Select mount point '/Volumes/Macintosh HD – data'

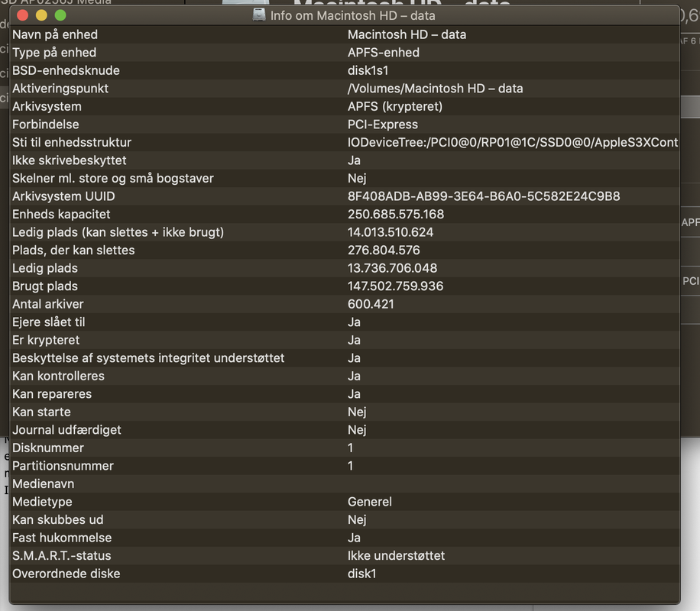(436, 89)
